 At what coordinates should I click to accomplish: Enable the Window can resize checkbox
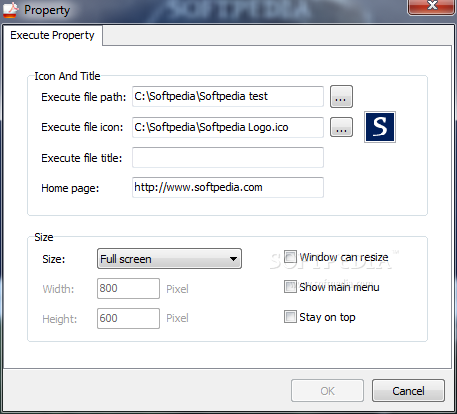point(290,257)
